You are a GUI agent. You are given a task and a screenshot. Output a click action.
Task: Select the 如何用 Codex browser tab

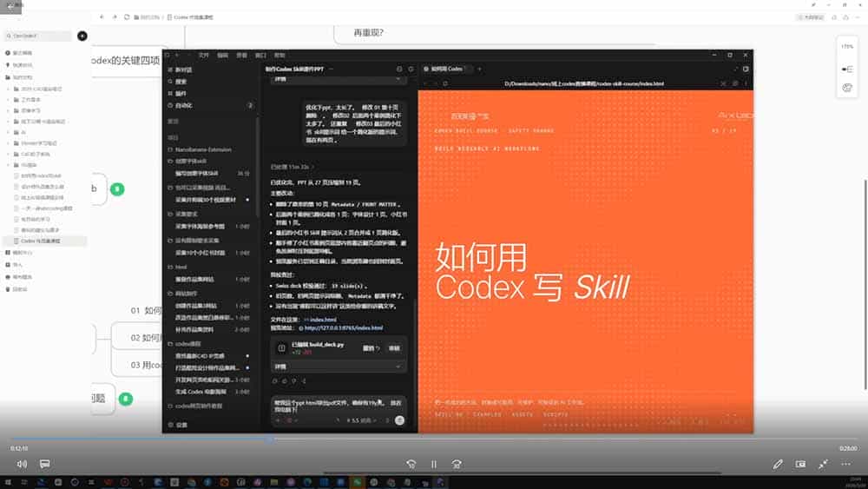click(x=447, y=69)
